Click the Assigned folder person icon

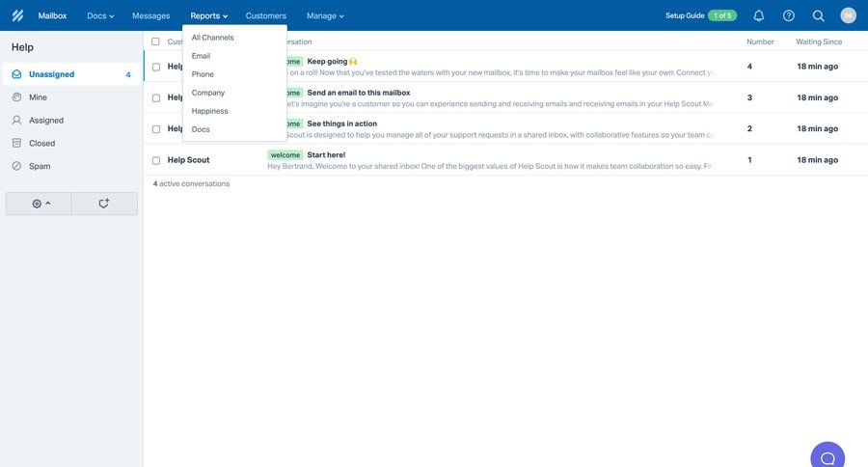click(x=16, y=121)
